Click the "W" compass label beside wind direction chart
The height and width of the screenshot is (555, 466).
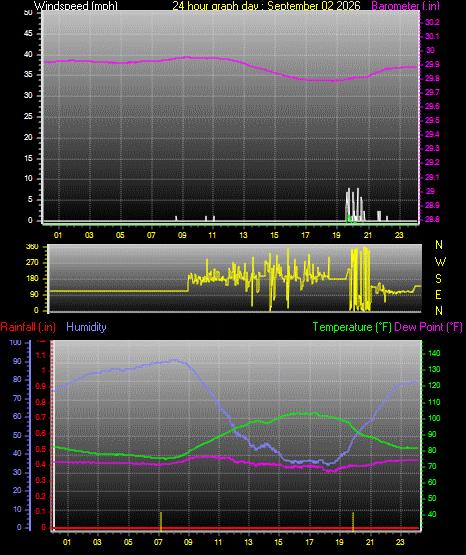440,262
